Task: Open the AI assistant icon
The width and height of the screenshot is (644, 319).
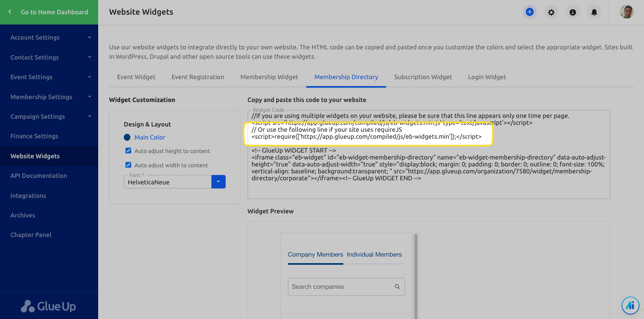Action: (x=630, y=305)
